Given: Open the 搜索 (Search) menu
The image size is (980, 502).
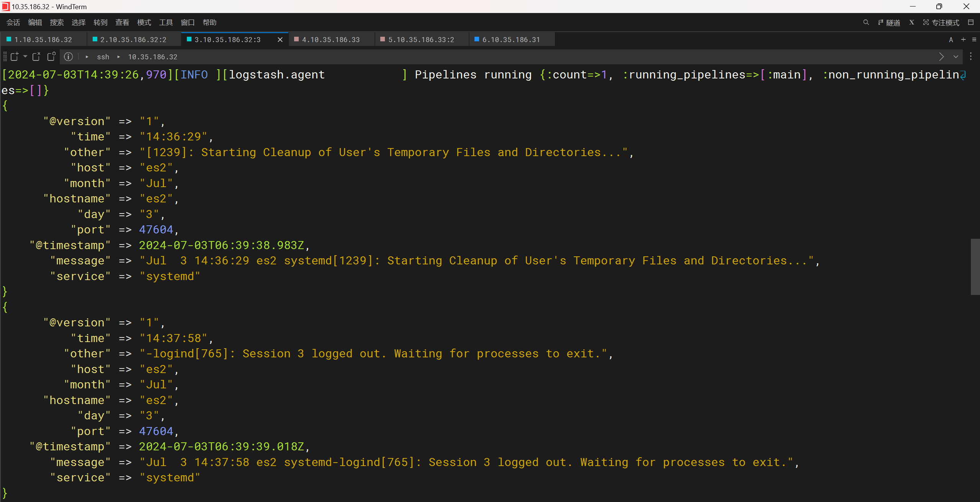Looking at the screenshot, I should [57, 23].
